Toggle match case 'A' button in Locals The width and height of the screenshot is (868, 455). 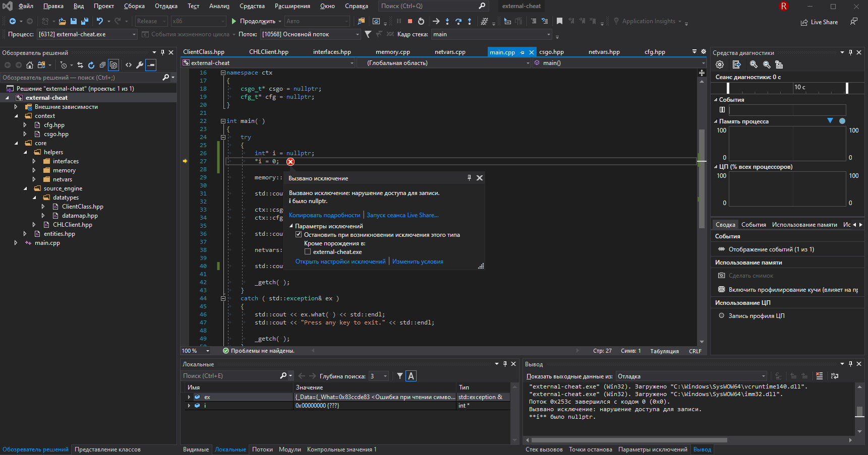pos(411,376)
